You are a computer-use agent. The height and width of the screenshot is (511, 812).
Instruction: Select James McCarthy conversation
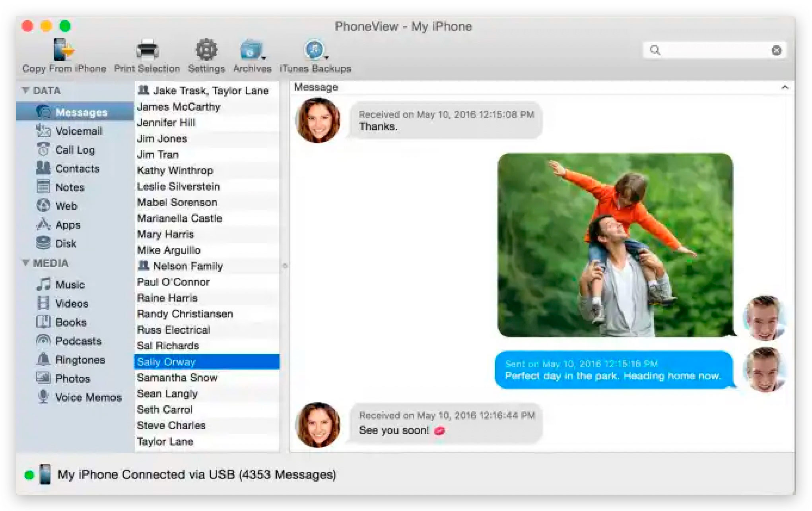(x=207, y=106)
